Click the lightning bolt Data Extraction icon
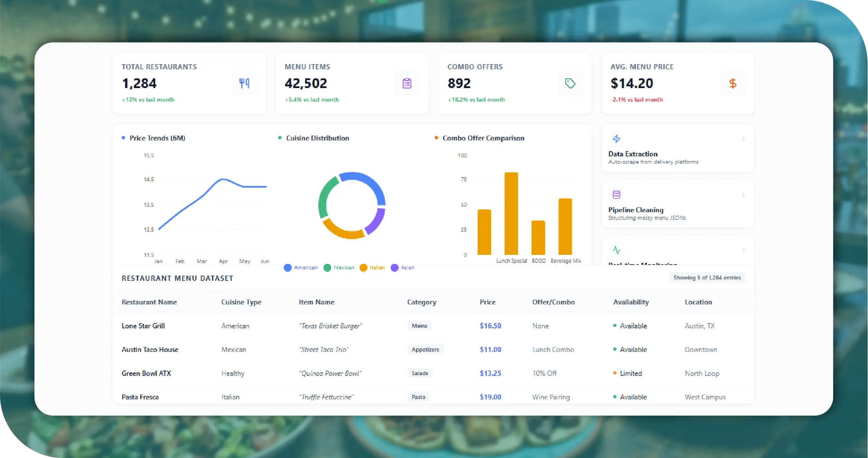 click(x=617, y=139)
